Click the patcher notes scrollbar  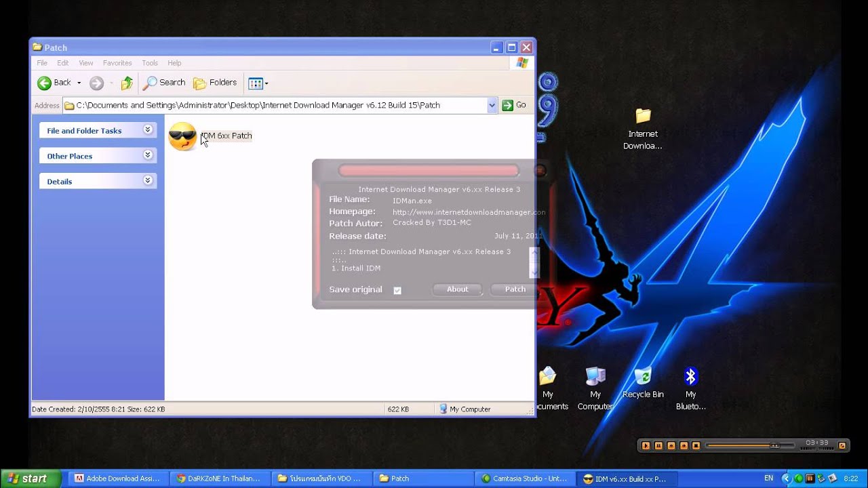click(x=534, y=262)
